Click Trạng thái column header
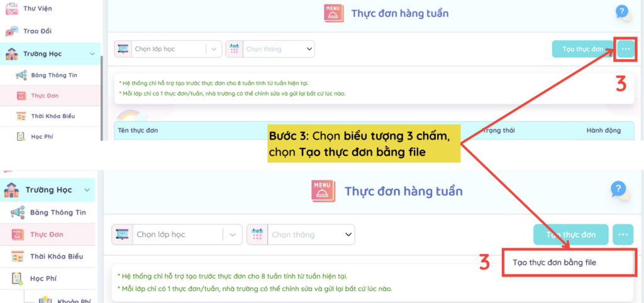644x303 pixels. click(499, 131)
